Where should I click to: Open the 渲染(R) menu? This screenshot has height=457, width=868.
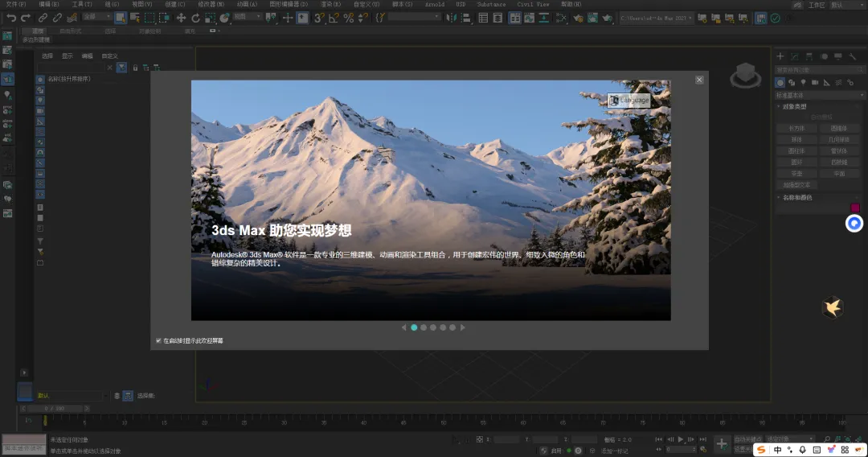pos(330,5)
